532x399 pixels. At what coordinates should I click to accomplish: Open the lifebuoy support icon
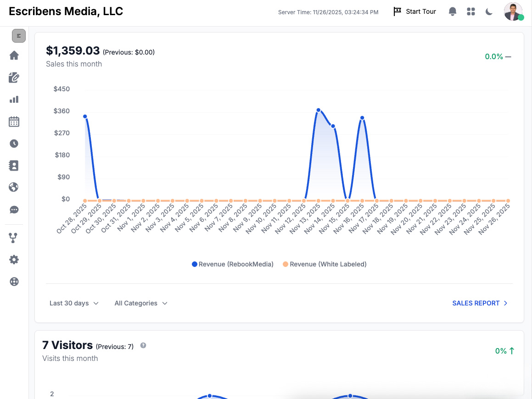[14, 282]
